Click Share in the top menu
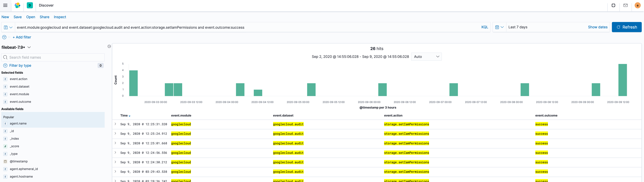 click(44, 17)
